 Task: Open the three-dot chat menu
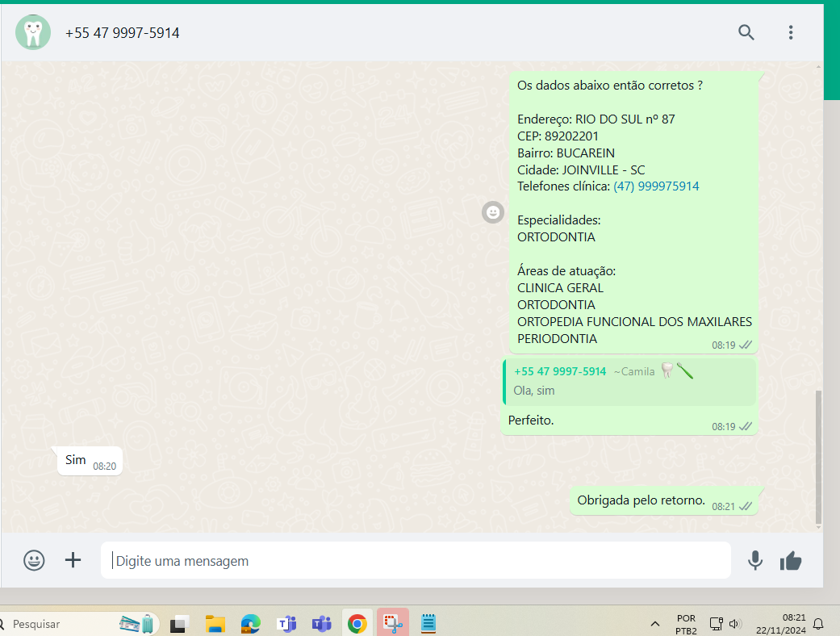tap(791, 32)
